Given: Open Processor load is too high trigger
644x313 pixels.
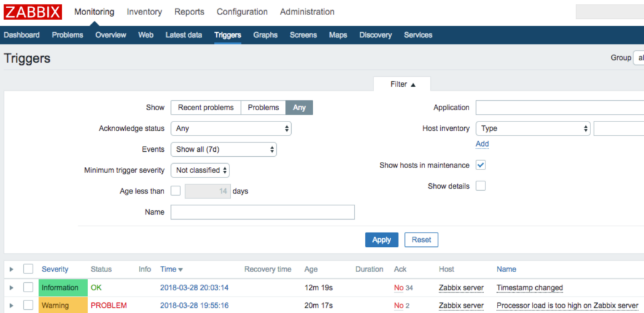Looking at the screenshot, I should click(x=568, y=305).
